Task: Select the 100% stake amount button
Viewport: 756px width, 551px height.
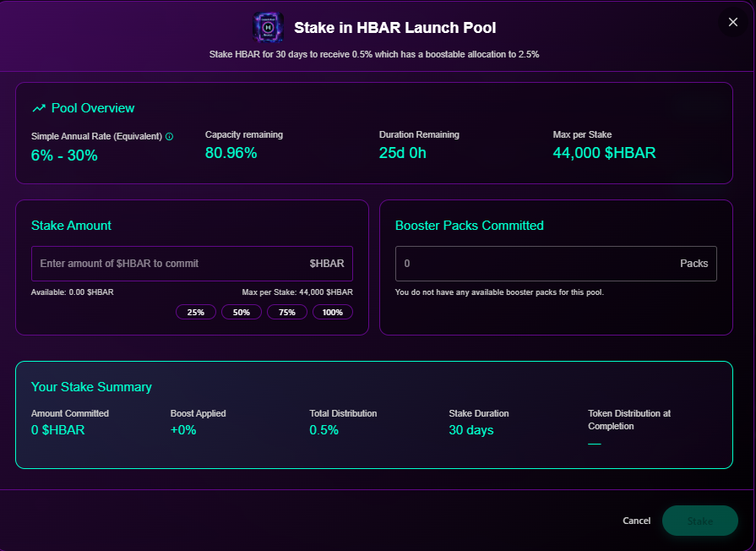Action: pyautogui.click(x=333, y=312)
